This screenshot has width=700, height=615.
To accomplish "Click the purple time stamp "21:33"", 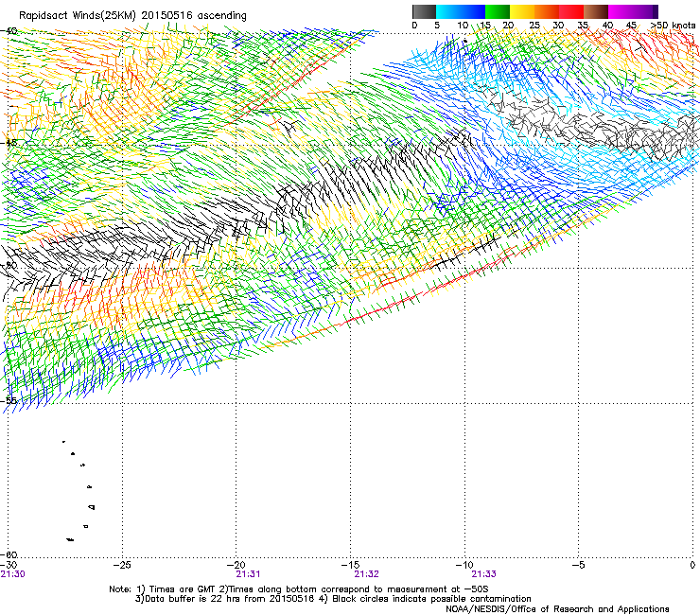I will [x=484, y=574].
